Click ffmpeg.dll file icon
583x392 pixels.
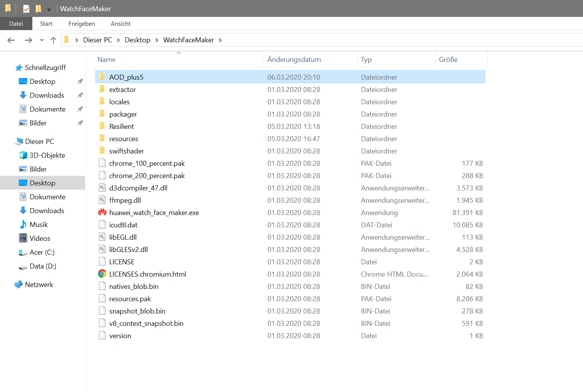point(102,200)
